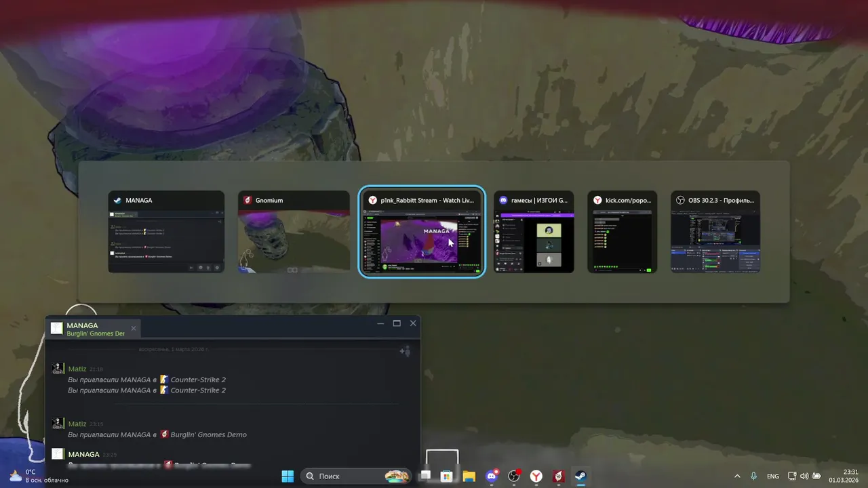The height and width of the screenshot is (488, 868).
Task: Click the Поиск taskbar search box
Action: click(x=356, y=476)
